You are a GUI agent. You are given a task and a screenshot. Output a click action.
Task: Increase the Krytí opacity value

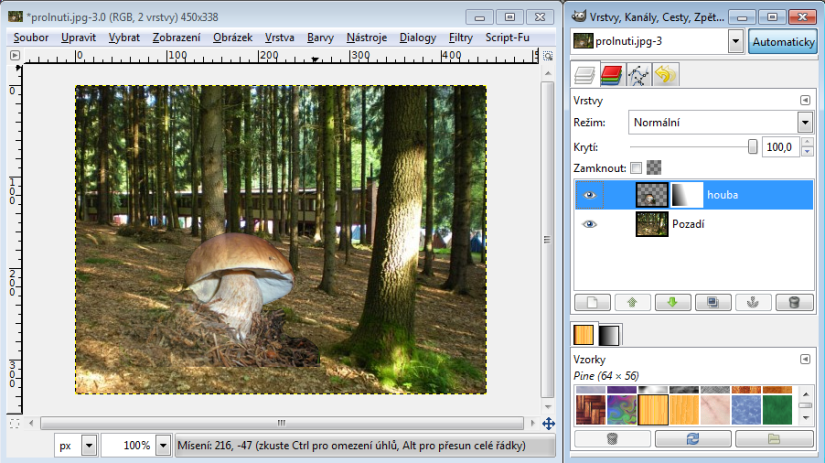click(x=807, y=142)
